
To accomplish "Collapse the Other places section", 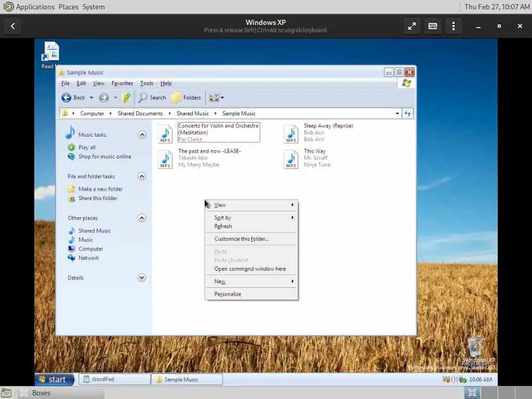I will point(142,218).
